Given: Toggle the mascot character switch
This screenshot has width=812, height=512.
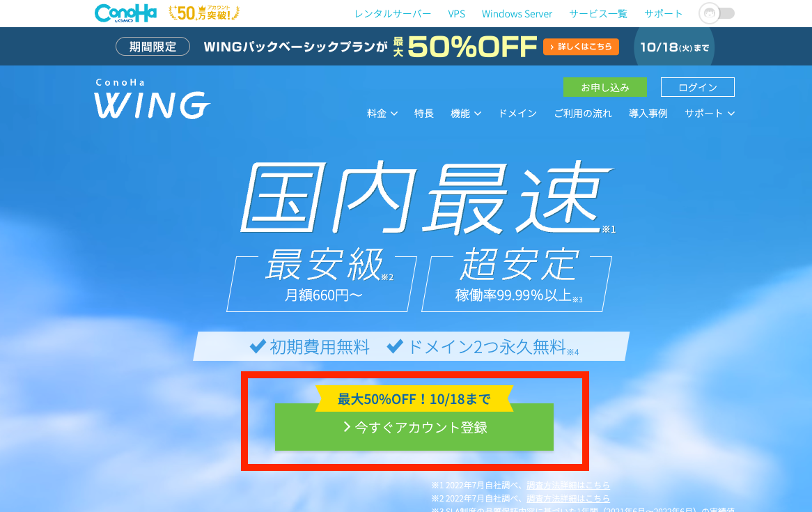Looking at the screenshot, I should pyautogui.click(x=717, y=13).
